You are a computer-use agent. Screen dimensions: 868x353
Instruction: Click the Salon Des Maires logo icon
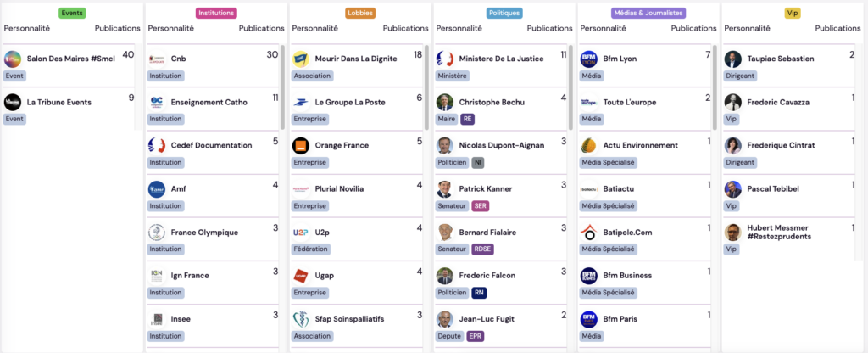[13, 59]
